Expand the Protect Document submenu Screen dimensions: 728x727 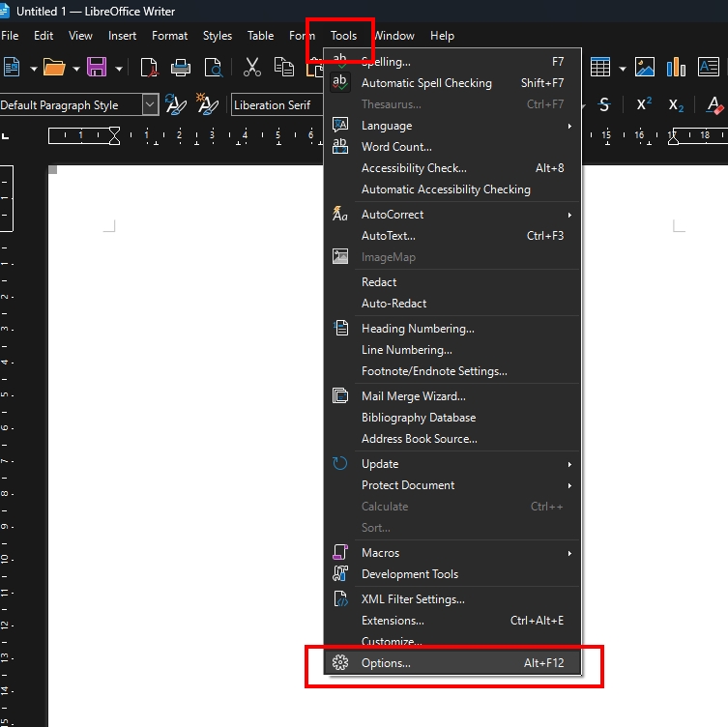pyautogui.click(x=452, y=485)
